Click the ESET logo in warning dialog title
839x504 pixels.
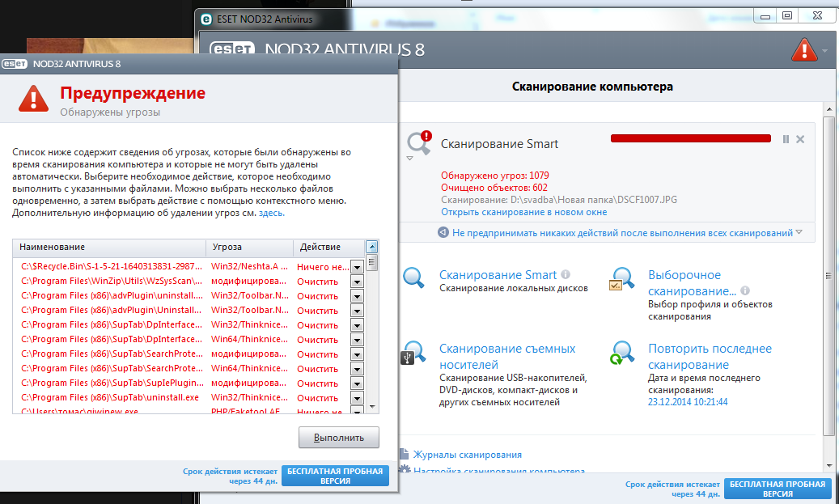[x=15, y=64]
